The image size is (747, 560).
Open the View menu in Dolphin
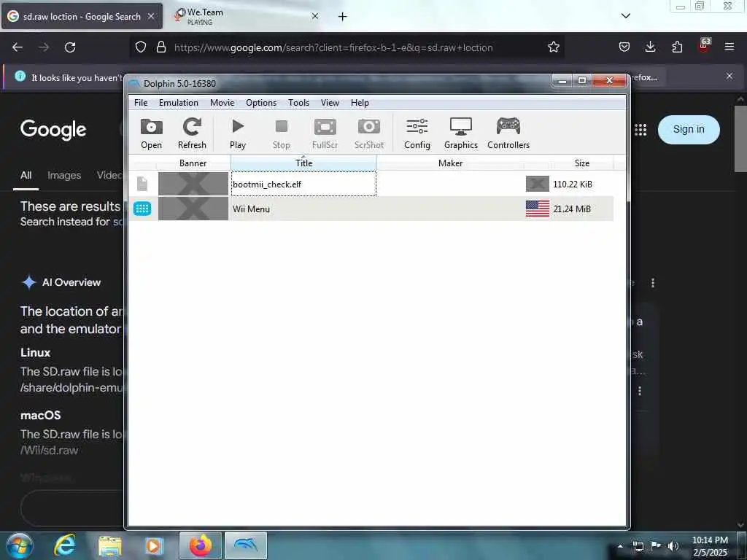coord(330,103)
